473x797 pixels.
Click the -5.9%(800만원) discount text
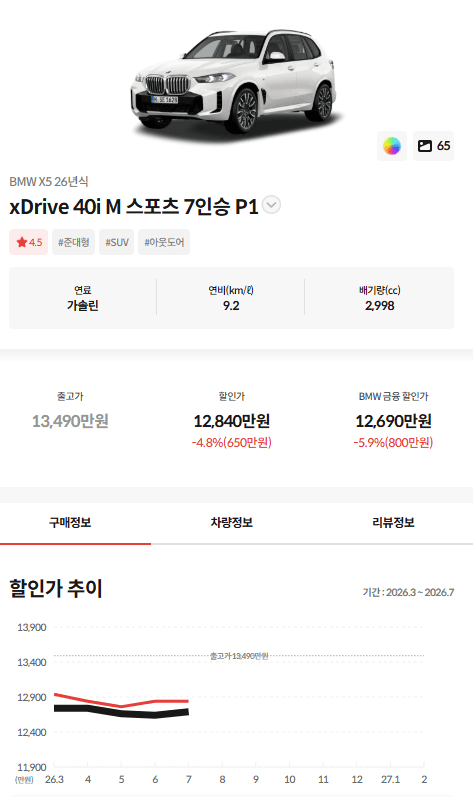pyautogui.click(x=393, y=443)
